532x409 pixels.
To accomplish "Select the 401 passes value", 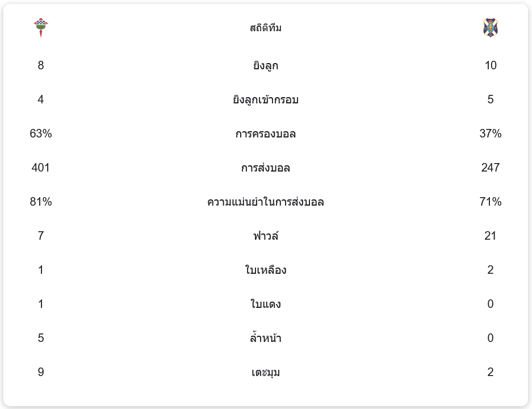I will tap(41, 168).
